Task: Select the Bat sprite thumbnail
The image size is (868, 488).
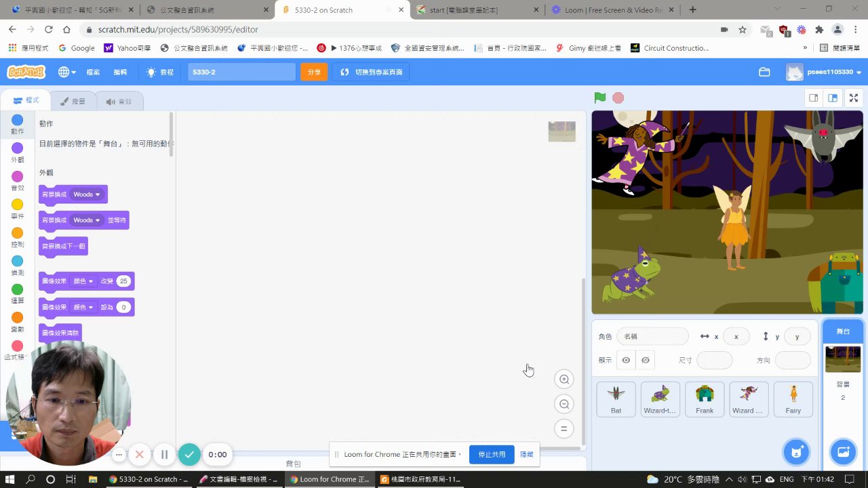Action: 616,399
